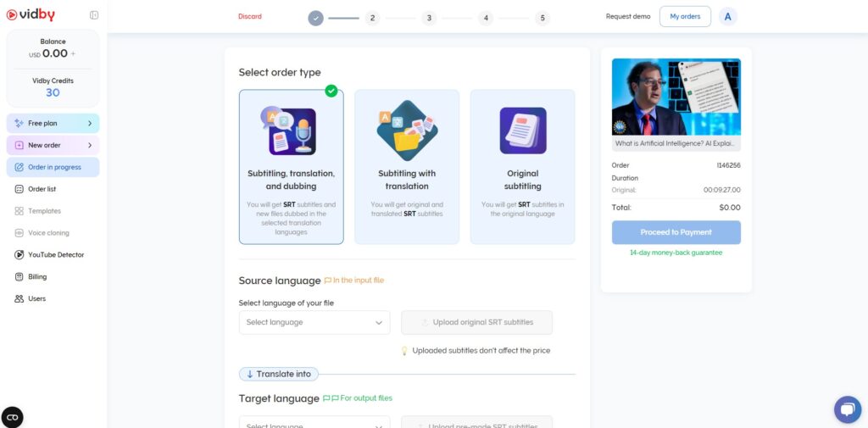Go to step 5 in progress bar
Image resolution: width=868 pixels, height=428 pixels.
tap(542, 18)
